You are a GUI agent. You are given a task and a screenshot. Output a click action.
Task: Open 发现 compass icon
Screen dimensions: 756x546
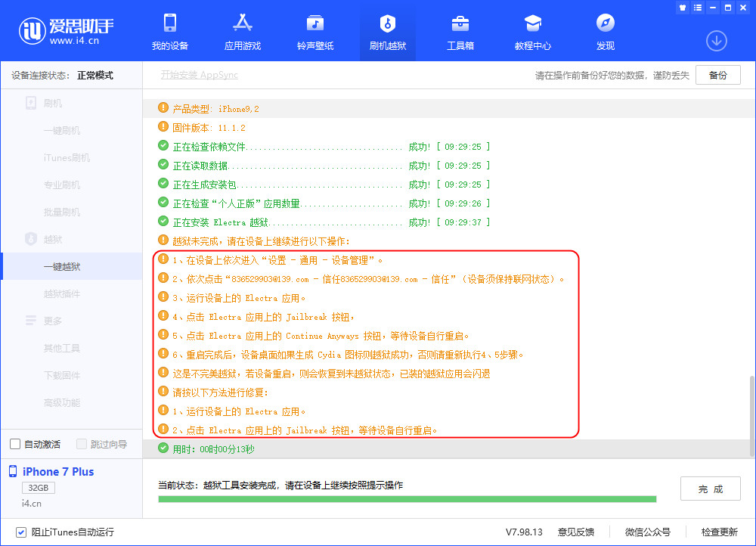click(606, 23)
